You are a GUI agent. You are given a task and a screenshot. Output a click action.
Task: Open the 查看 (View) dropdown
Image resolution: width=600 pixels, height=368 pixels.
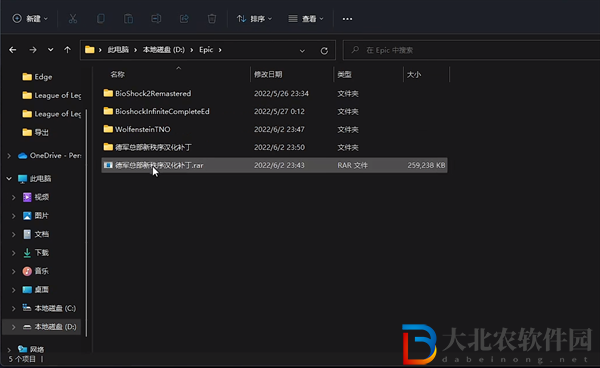[x=306, y=18]
